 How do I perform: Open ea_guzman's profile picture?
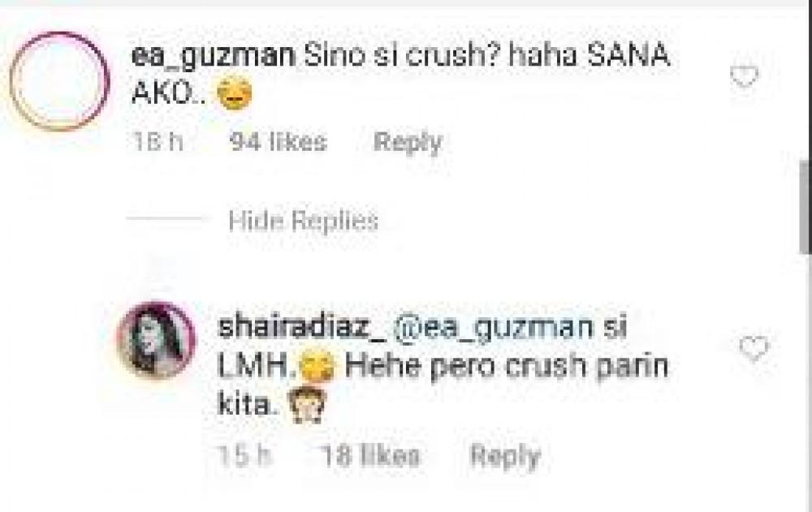59,81
